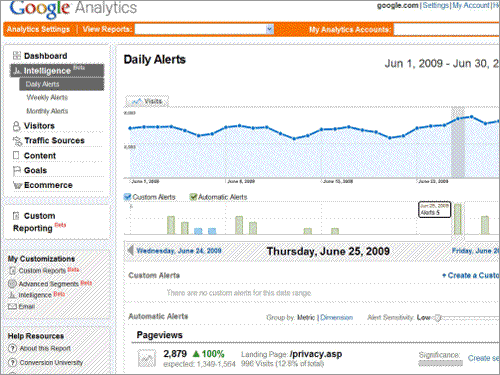Screen dimensions: 500x375
Task: Open Monthly Alerts report
Action: (x=47, y=111)
